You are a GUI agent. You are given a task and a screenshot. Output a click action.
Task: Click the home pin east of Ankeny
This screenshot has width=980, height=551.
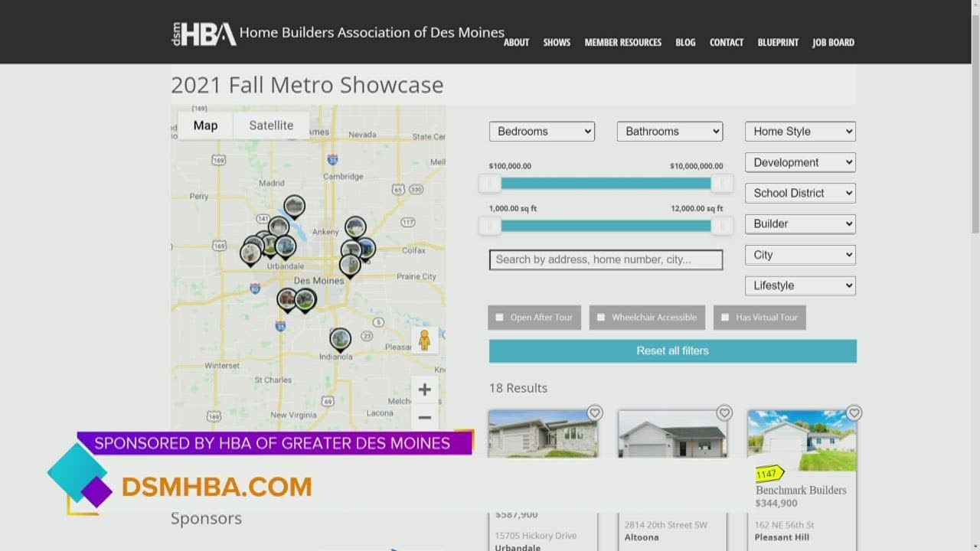point(354,228)
